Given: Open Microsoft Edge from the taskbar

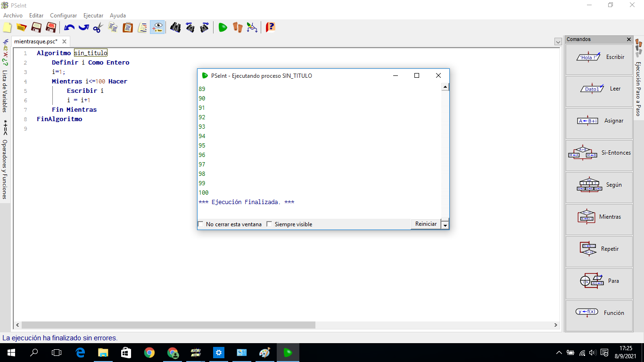Looking at the screenshot, I should [80, 353].
